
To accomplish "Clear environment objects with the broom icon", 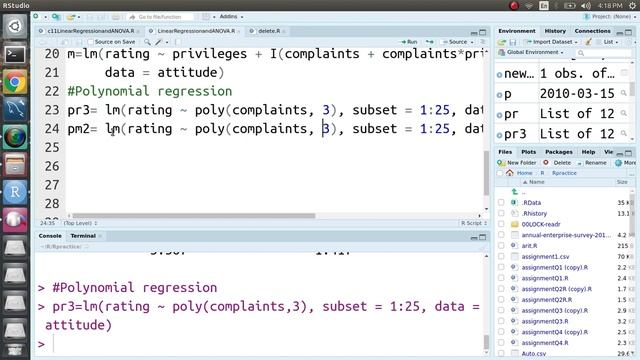I will (588, 42).
